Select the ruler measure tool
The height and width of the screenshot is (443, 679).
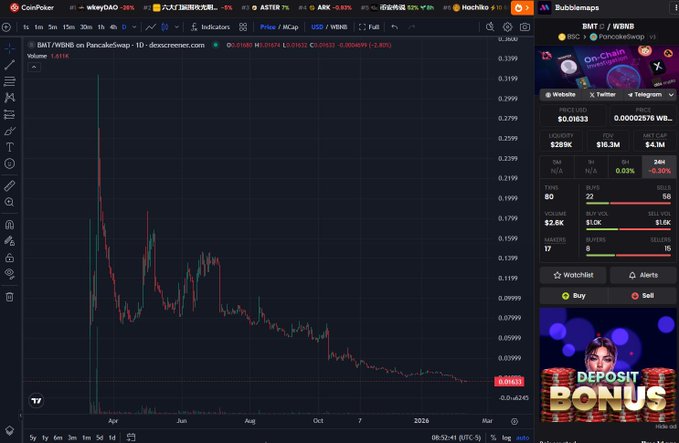(x=10, y=186)
